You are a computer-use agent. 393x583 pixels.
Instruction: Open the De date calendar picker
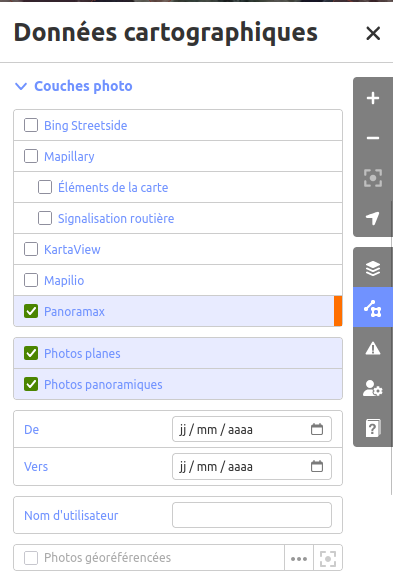[x=317, y=429]
